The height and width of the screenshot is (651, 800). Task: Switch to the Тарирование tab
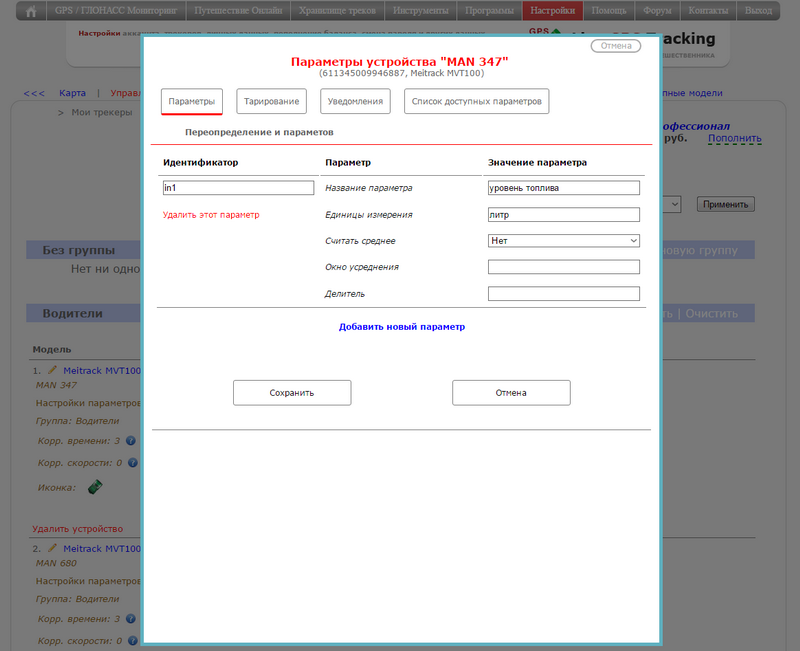[x=271, y=102]
